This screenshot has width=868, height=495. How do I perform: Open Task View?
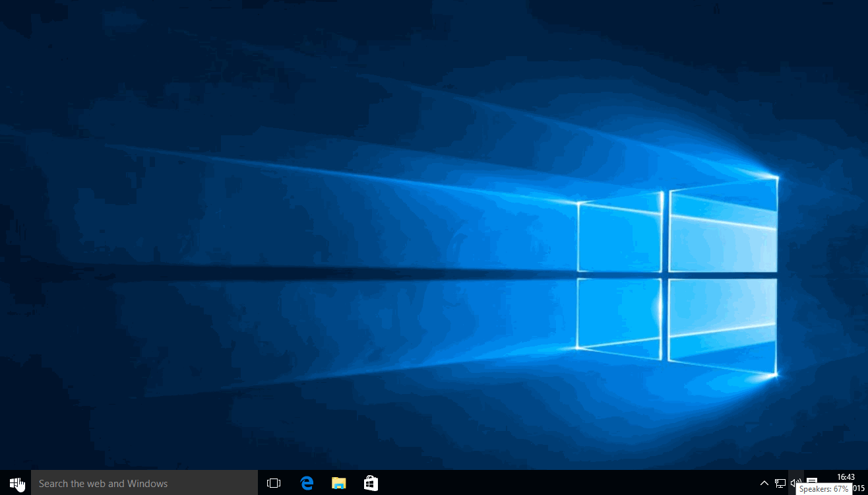tap(274, 483)
